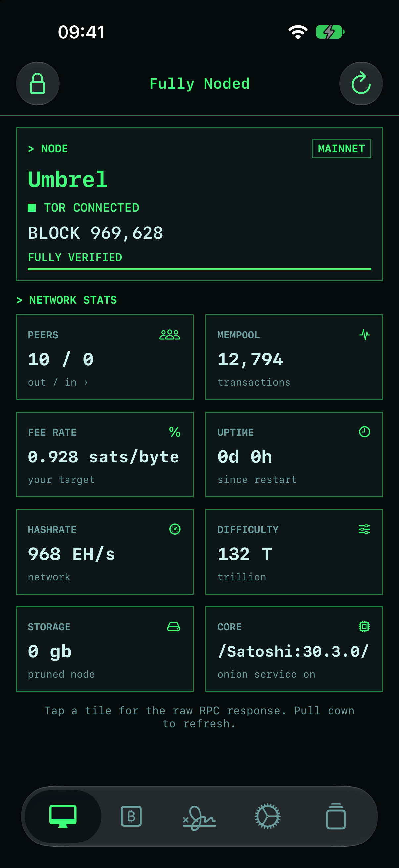
Task: Tap the core CPU chip icon
Action: point(364,626)
